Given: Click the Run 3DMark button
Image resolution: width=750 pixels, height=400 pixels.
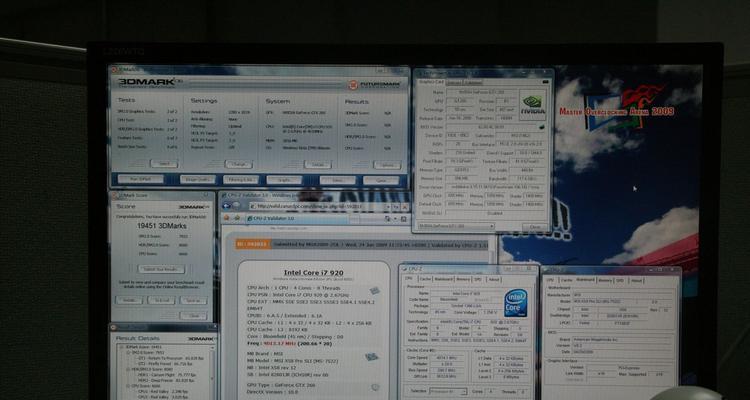Looking at the screenshot, I should coord(141,179).
